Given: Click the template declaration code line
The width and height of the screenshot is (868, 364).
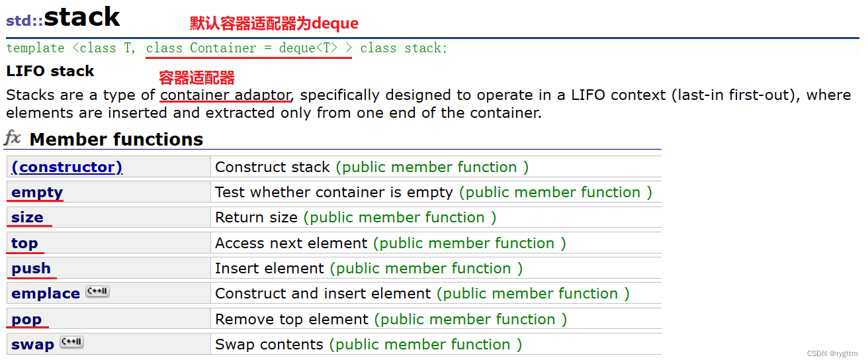Looking at the screenshot, I should tap(227, 48).
